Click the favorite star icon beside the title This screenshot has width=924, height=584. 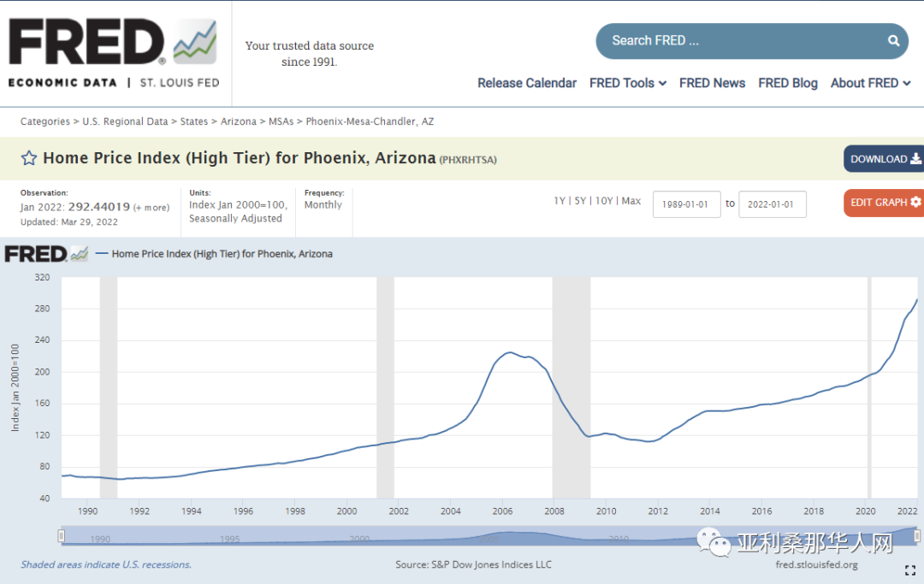(29, 158)
